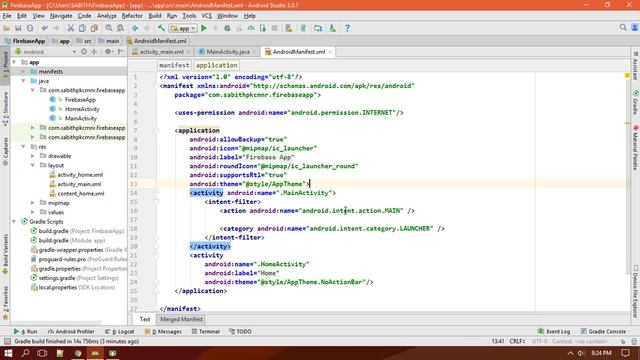Toggle the Build Variants side button
640x360 pixels.
pos(5,254)
